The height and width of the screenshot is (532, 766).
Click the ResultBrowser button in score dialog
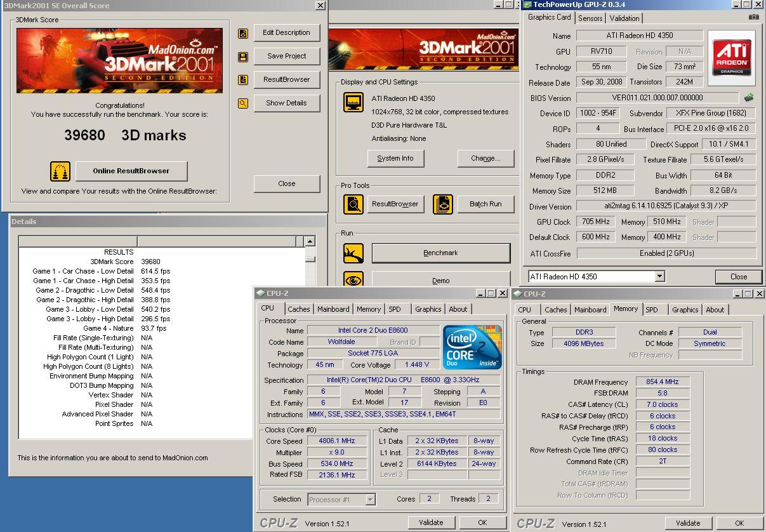(287, 80)
